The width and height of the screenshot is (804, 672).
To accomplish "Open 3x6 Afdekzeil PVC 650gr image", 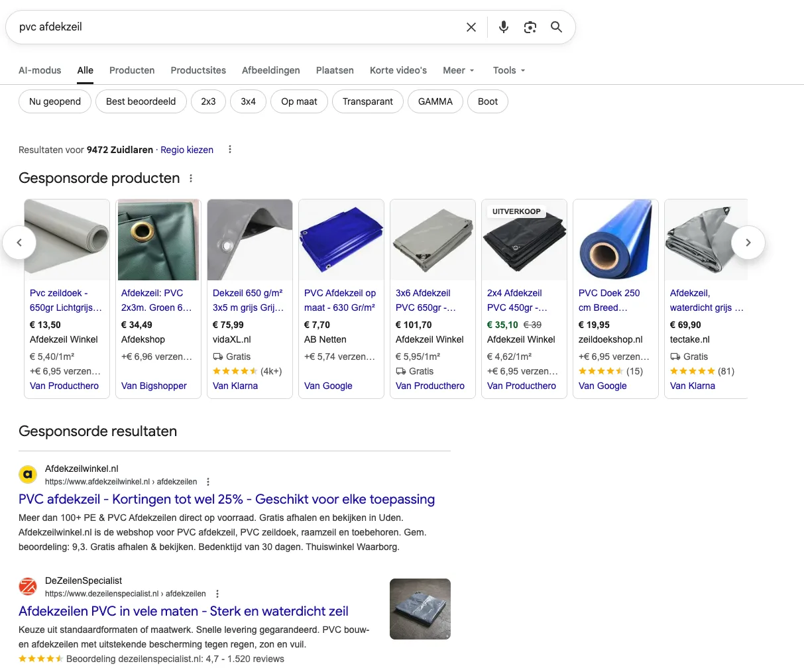I will [433, 240].
